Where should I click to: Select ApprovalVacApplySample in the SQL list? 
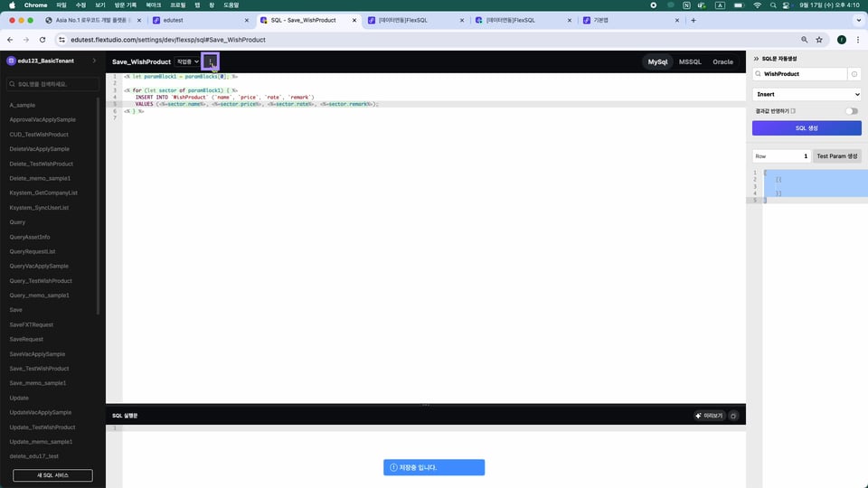coord(42,119)
